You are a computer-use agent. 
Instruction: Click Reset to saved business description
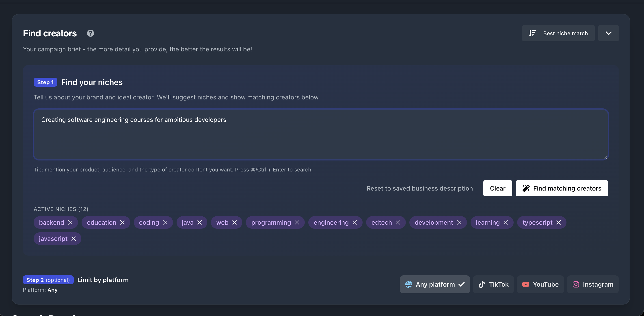(419, 188)
